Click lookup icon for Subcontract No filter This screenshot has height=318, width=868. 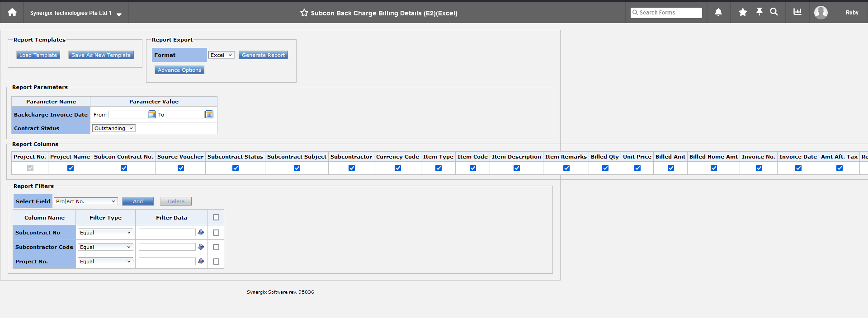click(201, 233)
